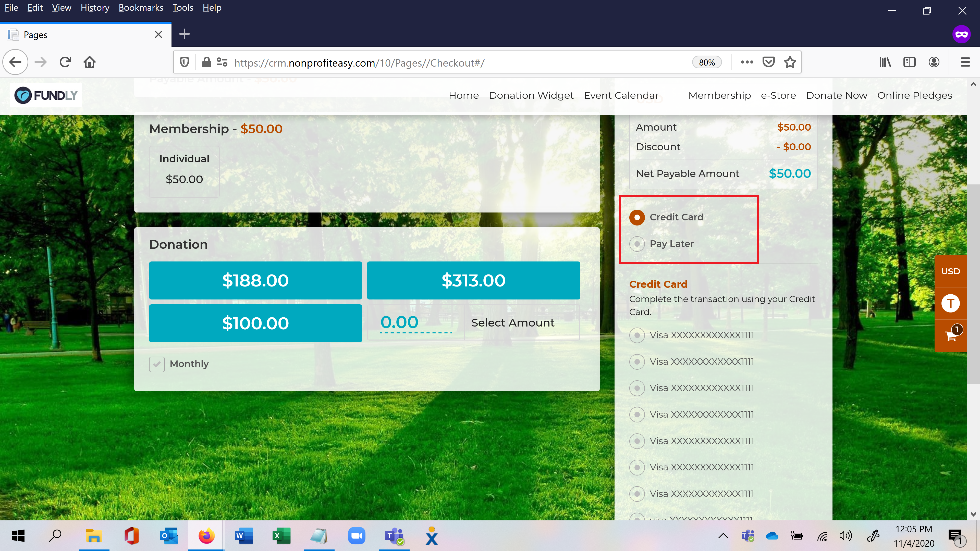Select the fifth Visa saved card
Image resolution: width=980 pixels, height=551 pixels.
[637, 441]
